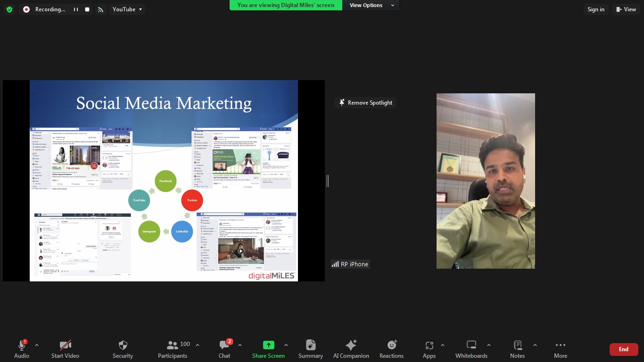Open the Whiteboards tool
This screenshot has height=362, width=644.
(471, 349)
